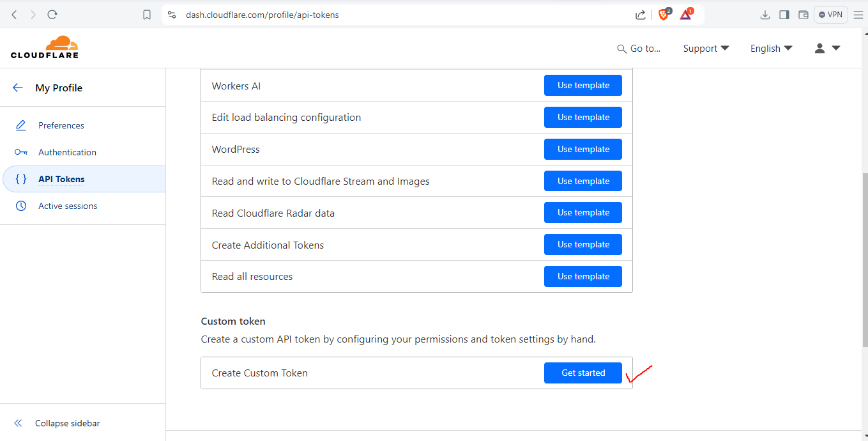This screenshot has height=441, width=868.
Task: Select API Tokens in sidebar
Action: (84, 179)
